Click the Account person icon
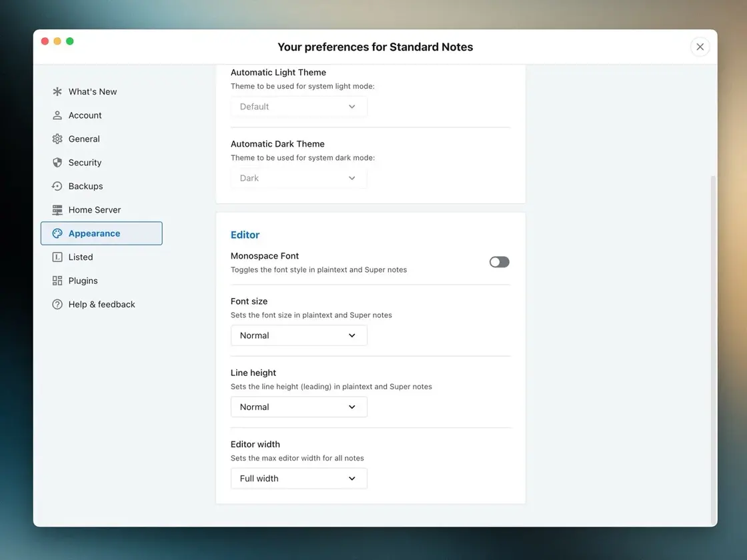The width and height of the screenshot is (747, 560). coord(57,115)
